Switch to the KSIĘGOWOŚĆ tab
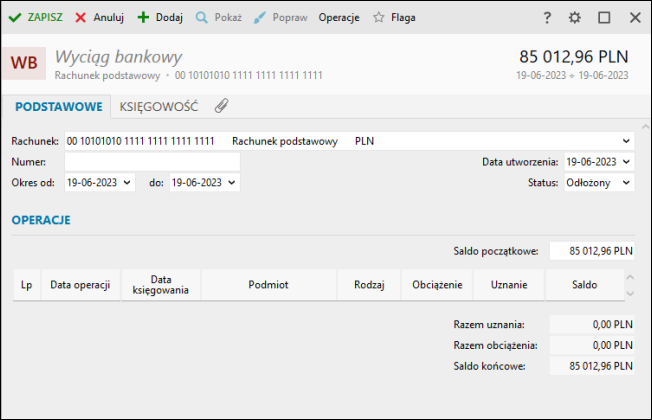 [x=159, y=107]
